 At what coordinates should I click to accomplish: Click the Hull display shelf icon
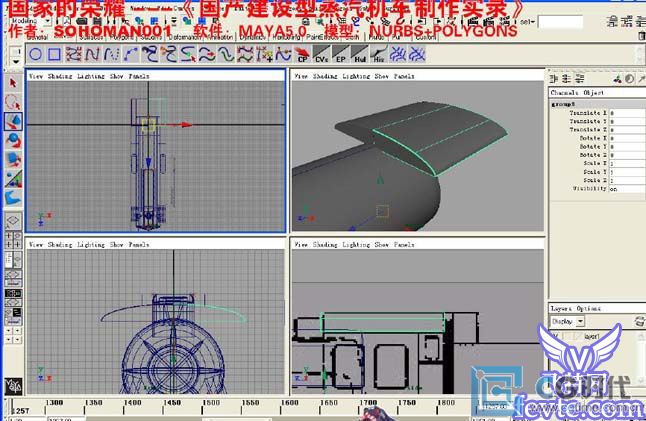click(x=360, y=54)
